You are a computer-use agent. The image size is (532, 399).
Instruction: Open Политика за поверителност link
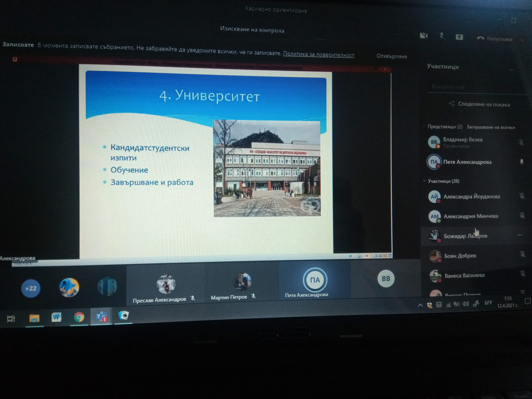(x=318, y=55)
